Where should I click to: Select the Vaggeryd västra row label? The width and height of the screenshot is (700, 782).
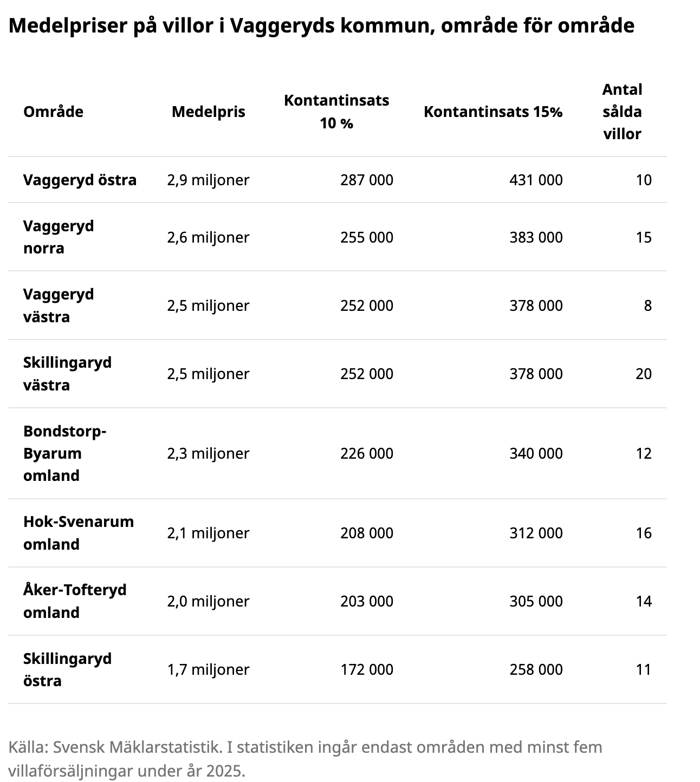(59, 305)
